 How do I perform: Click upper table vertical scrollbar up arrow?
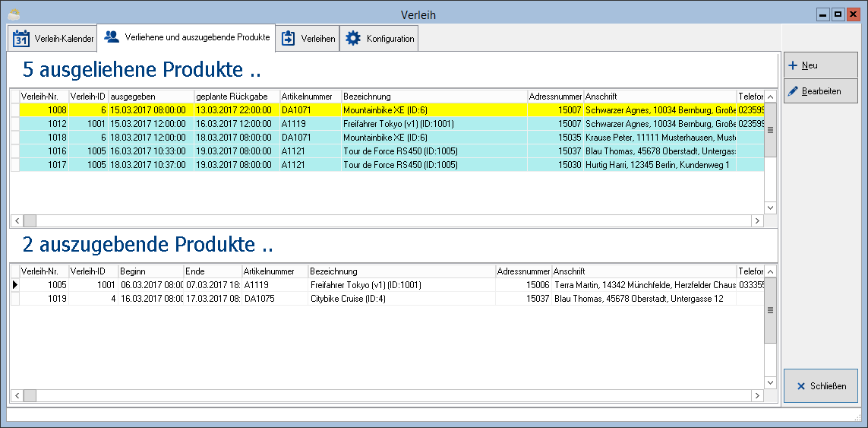click(771, 96)
